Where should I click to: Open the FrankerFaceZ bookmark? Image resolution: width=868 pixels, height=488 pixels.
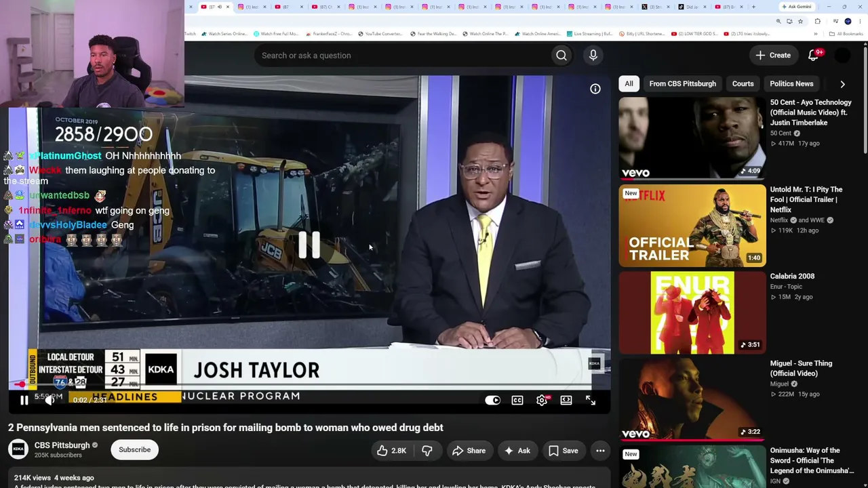pos(329,34)
